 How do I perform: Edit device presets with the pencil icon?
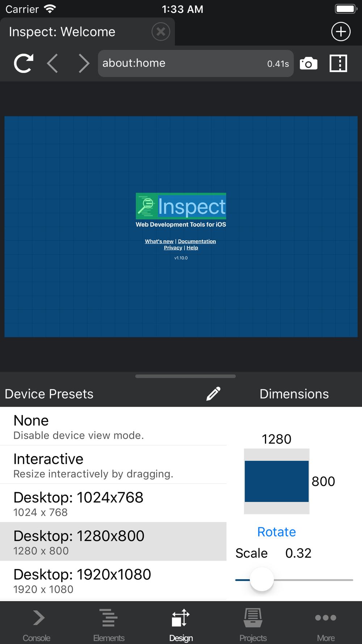(x=213, y=394)
